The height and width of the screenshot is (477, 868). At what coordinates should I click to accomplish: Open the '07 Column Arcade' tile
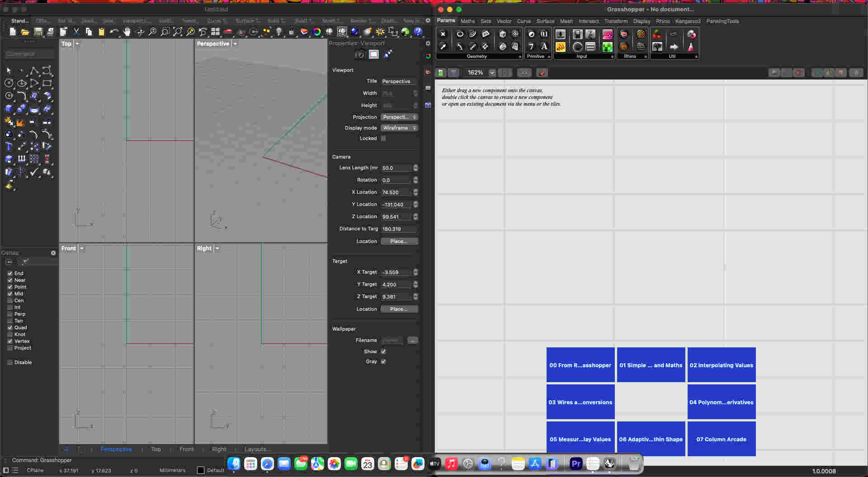(722, 439)
